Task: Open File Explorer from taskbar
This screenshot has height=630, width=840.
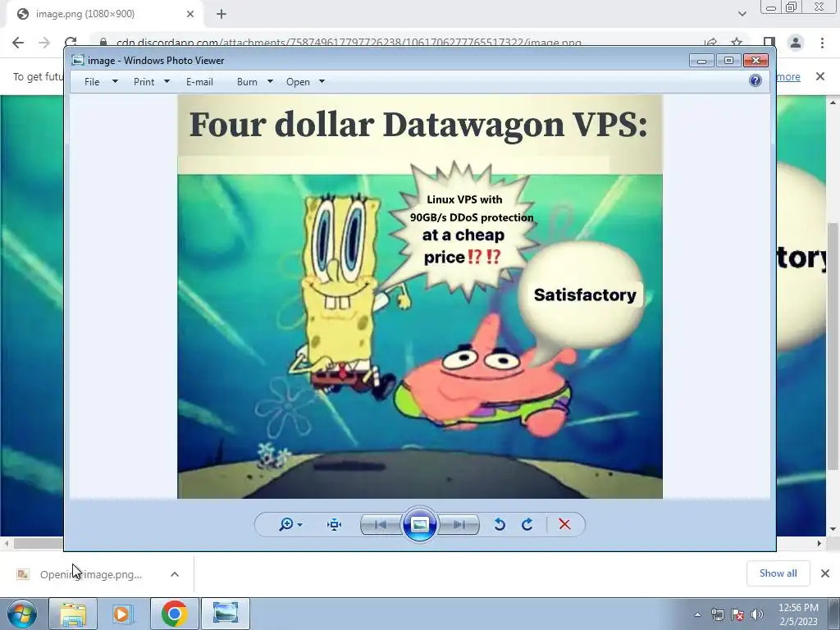Action: click(x=73, y=614)
